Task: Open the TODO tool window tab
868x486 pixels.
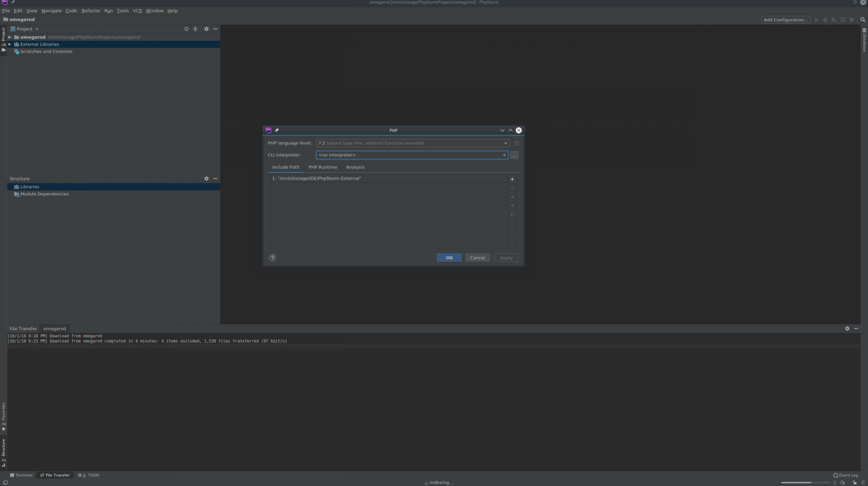Action: (88, 475)
